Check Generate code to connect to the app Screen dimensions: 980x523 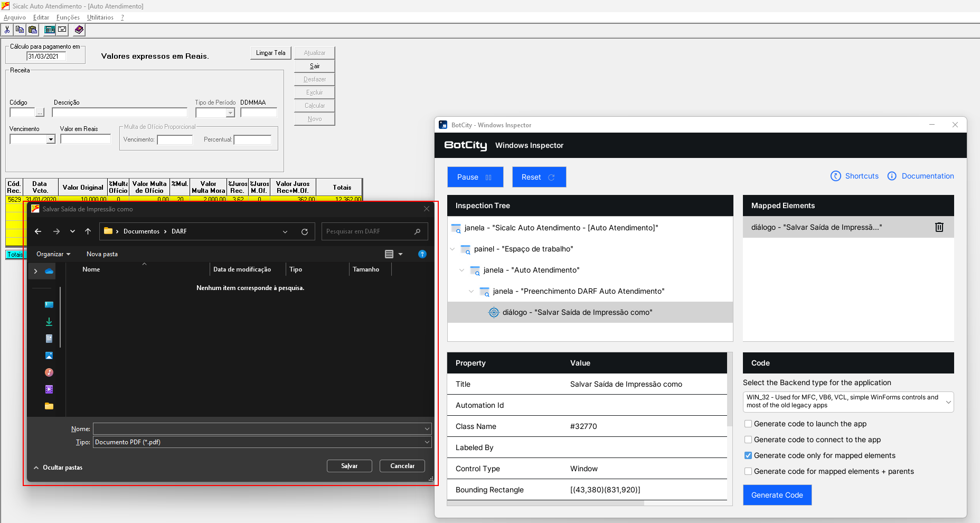click(x=748, y=440)
